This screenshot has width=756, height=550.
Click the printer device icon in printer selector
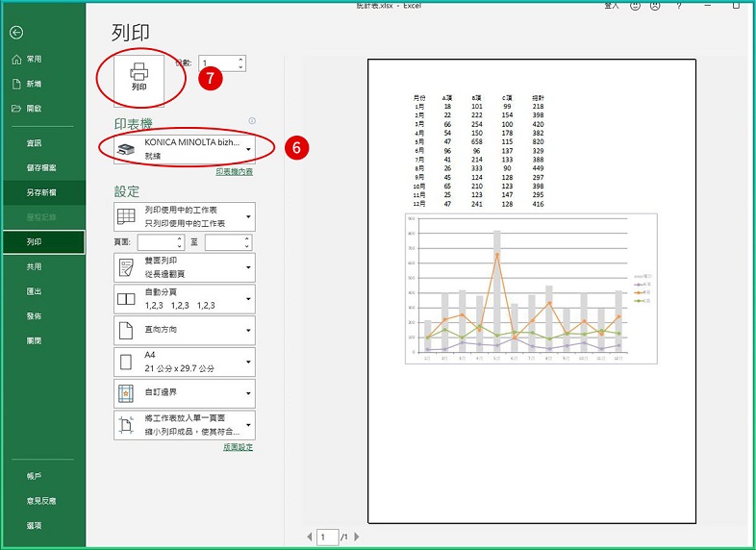pos(126,149)
